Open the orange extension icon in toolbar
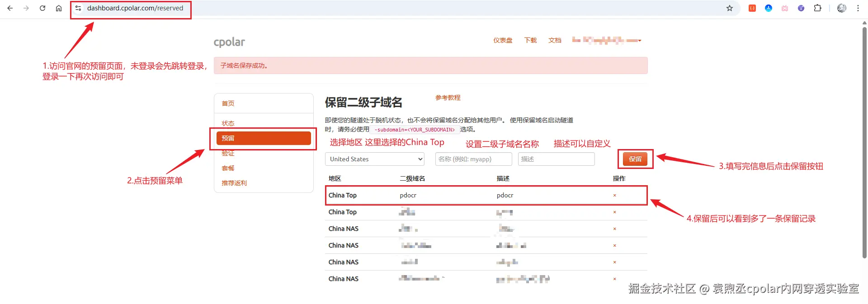Screen dimensions: 868x304 (x=752, y=8)
